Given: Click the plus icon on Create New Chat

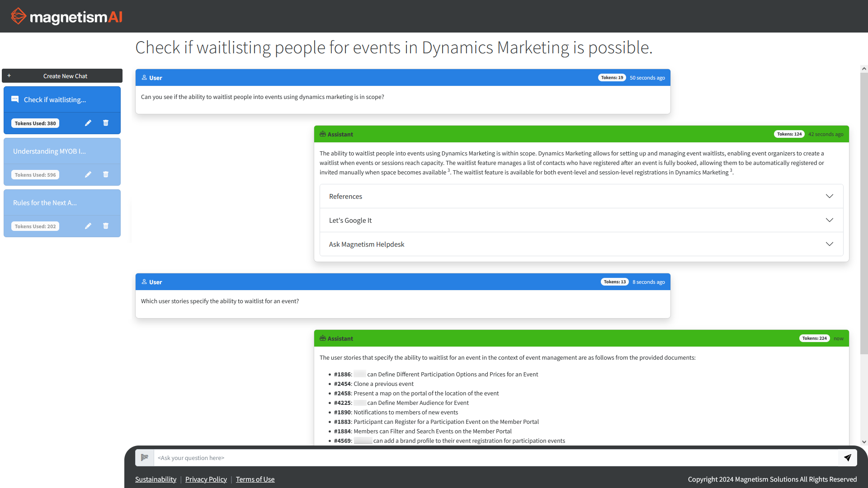Looking at the screenshot, I should 9,75.
